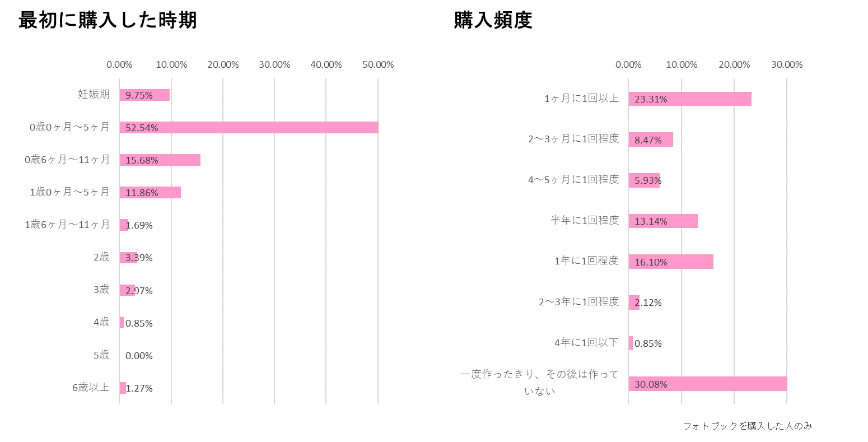Click the フォトブックを購入した人のみ footnote text
868x442 pixels.
click(747, 426)
